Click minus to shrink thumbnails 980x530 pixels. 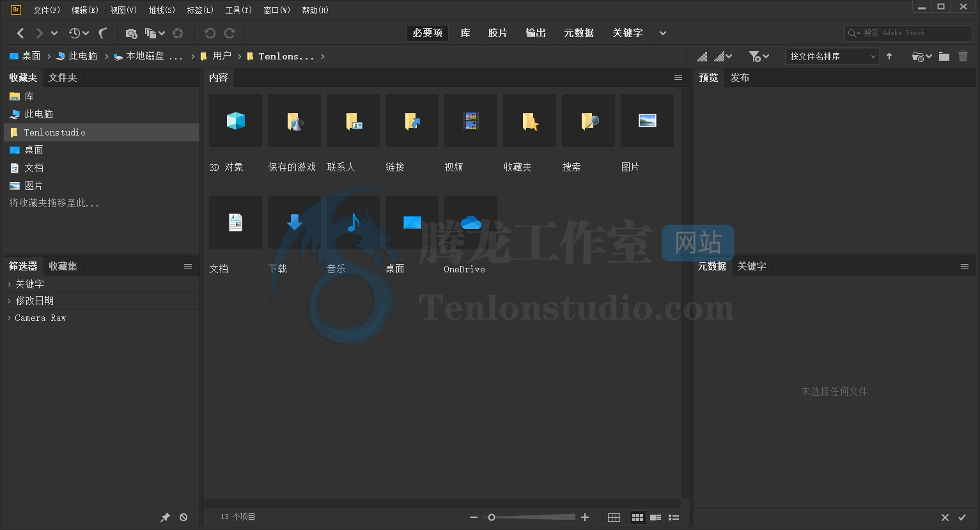[474, 517]
